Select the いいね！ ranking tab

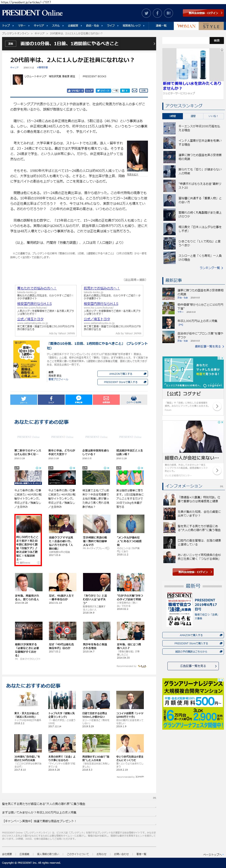tap(213, 116)
